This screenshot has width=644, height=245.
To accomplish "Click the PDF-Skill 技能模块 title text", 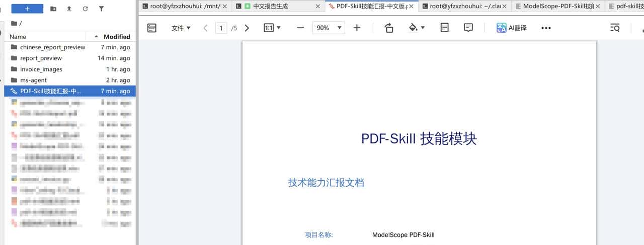I will click(x=419, y=138).
